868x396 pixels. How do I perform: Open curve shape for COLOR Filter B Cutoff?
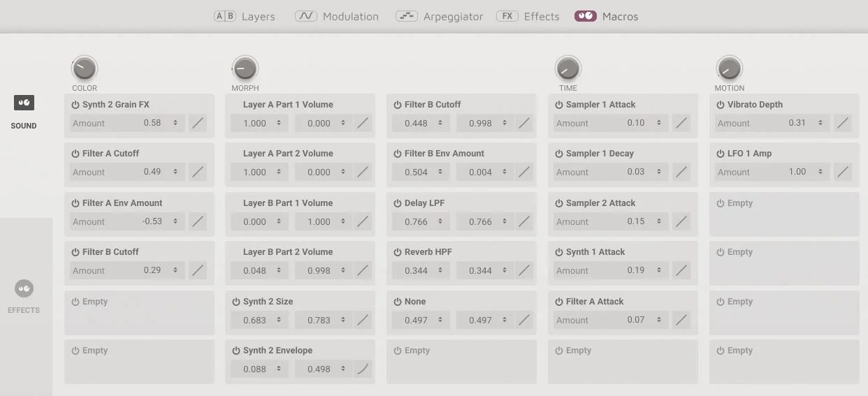pyautogui.click(x=198, y=270)
